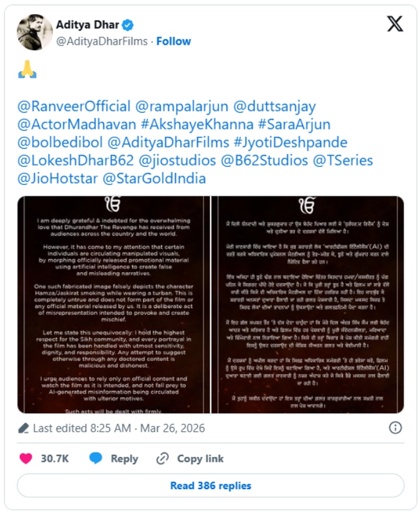Click the copy link chain icon
Viewport: 420px width, 529px height.
click(x=162, y=459)
